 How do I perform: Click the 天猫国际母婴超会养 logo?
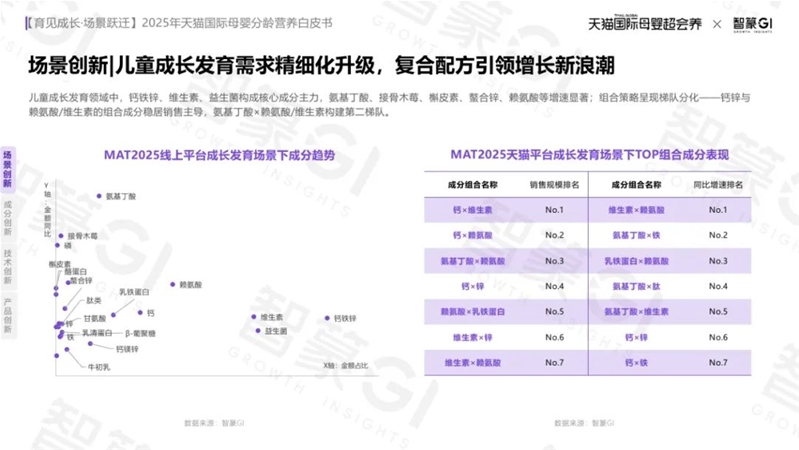tap(645, 23)
